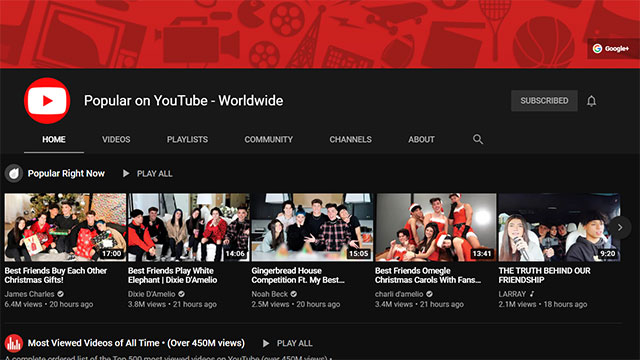Click the 14:06 duration badge
640x360 pixels.
235,253
